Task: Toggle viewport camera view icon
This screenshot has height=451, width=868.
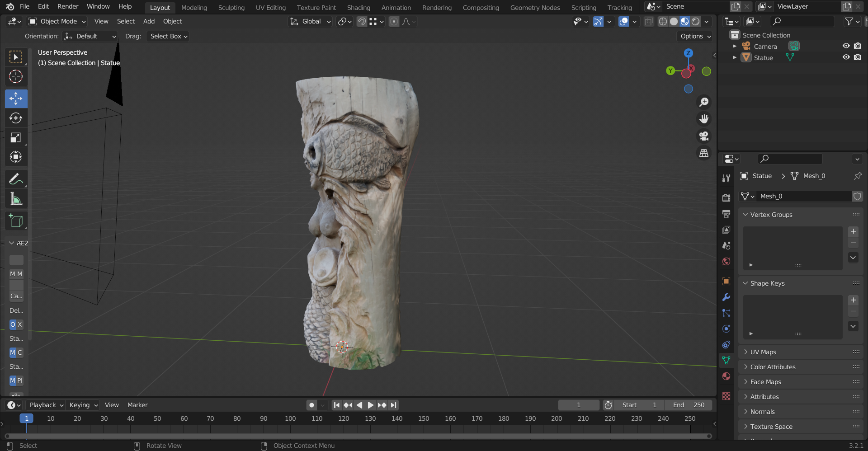Action: pos(704,136)
